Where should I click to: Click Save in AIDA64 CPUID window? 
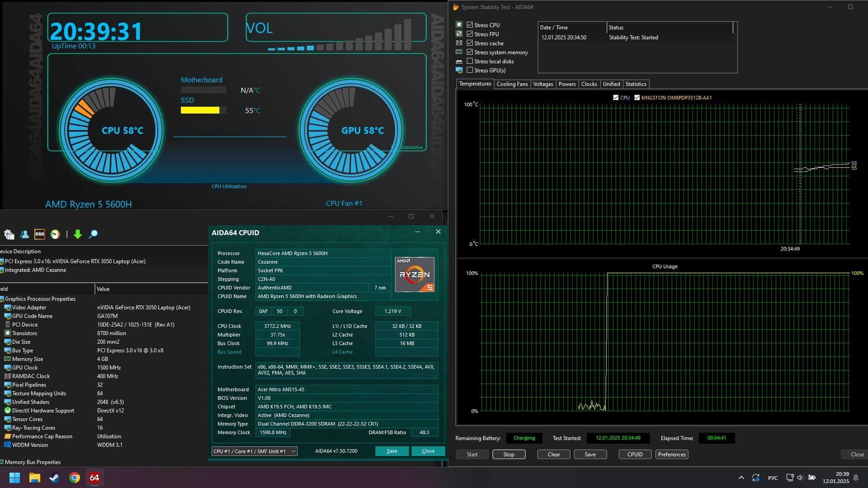click(x=392, y=451)
